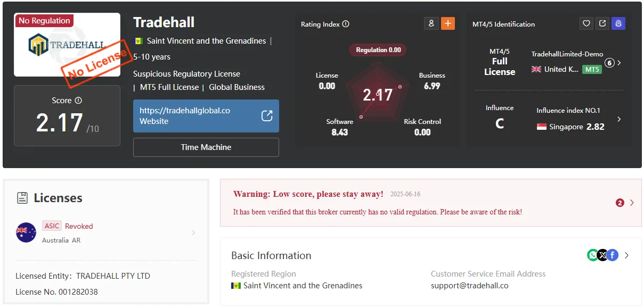644x308 pixels.
Task: Click the circled 6 server count badge
Action: coord(609,63)
